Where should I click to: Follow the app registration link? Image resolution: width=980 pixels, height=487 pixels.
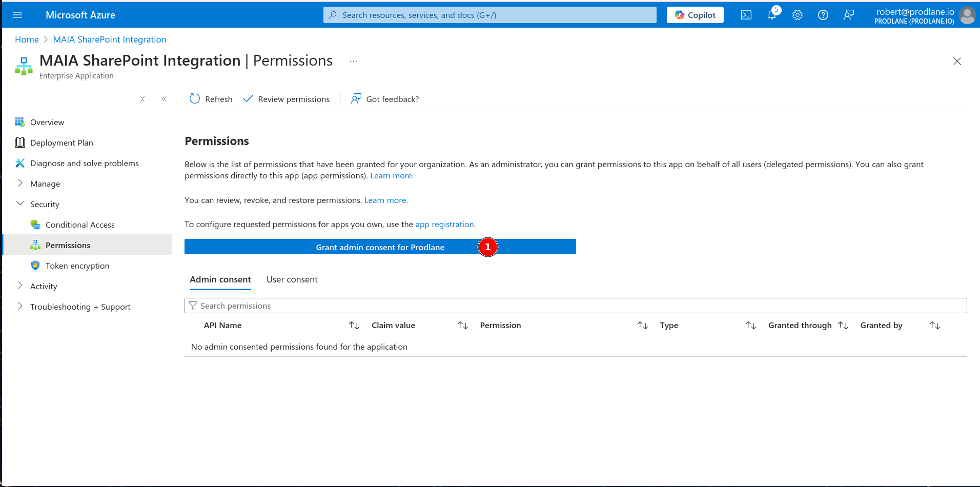coord(445,225)
